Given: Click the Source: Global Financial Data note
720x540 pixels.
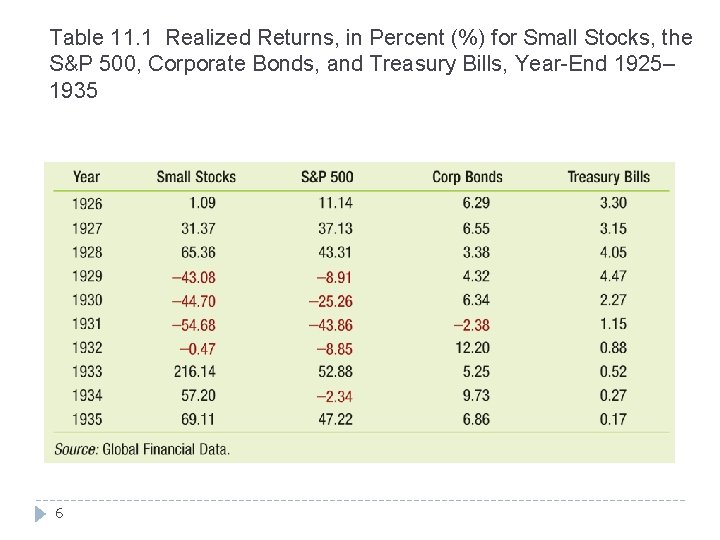Looking at the screenshot, I should click(142, 449).
